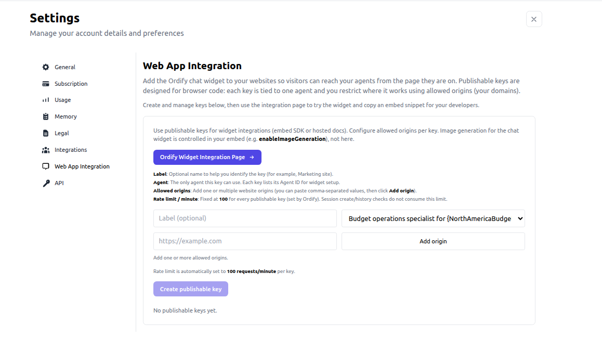Screen dimensions: 602x364
Task: Click the bold enableImageGeneration text
Action: [292, 139]
